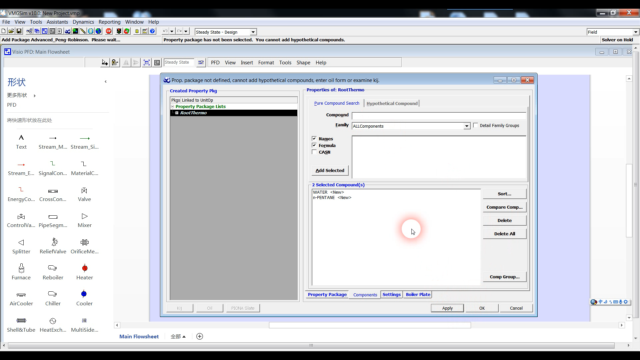This screenshot has width=640, height=360.
Task: Pick the ReliefValve shape icon
Action: tap(53, 242)
